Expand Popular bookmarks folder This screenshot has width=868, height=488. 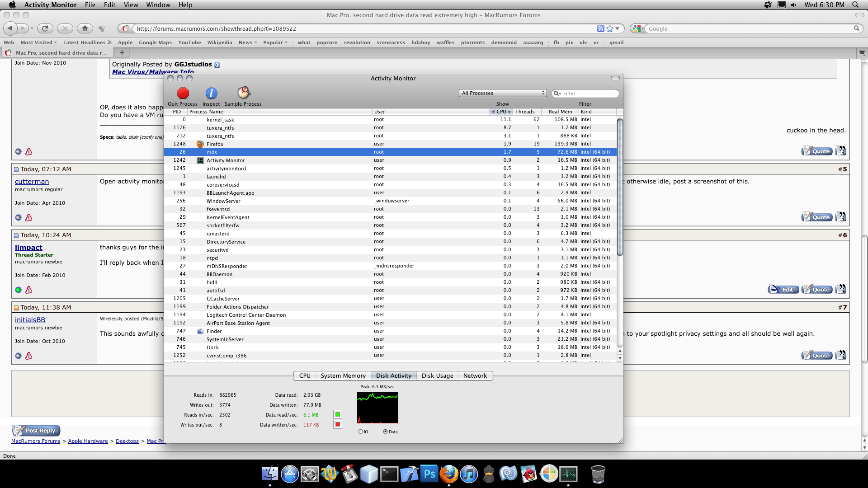point(275,42)
